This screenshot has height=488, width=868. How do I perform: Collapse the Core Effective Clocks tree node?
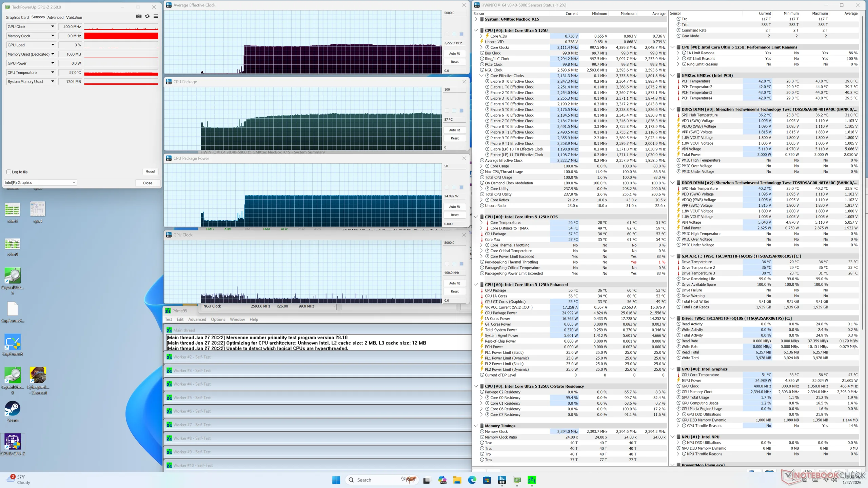pyautogui.click(x=481, y=76)
